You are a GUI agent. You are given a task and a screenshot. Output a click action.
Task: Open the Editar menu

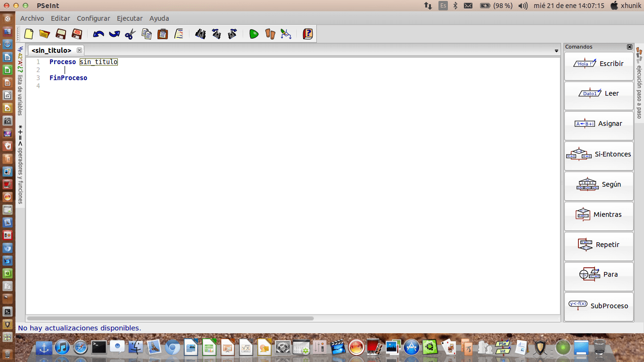coord(60,18)
